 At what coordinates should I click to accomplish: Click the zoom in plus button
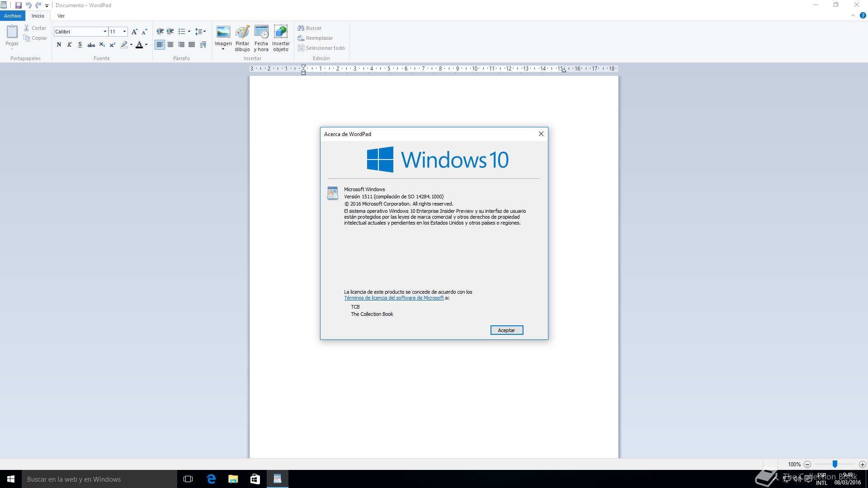point(863,465)
